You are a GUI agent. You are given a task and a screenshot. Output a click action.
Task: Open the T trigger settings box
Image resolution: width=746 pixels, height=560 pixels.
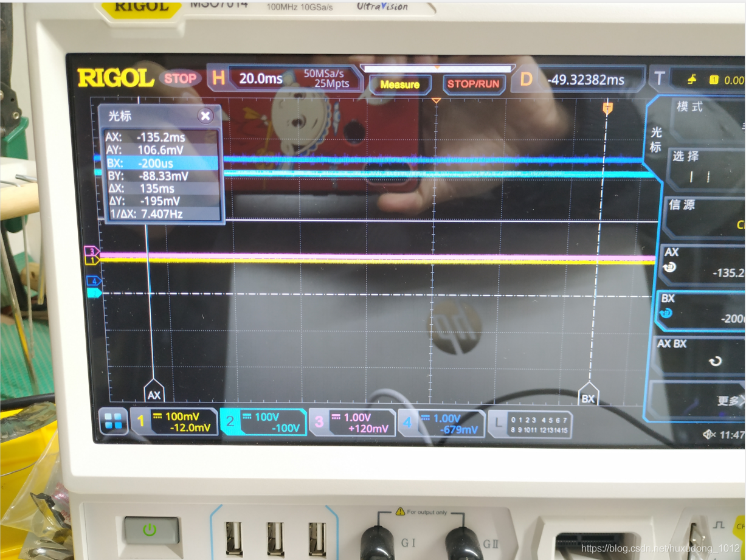tap(697, 80)
